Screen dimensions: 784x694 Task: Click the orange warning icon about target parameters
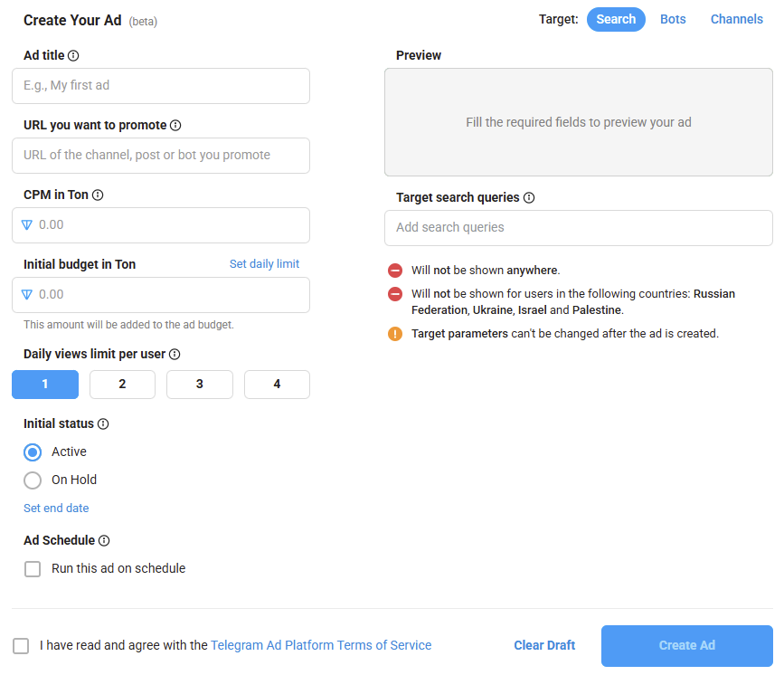tap(395, 334)
